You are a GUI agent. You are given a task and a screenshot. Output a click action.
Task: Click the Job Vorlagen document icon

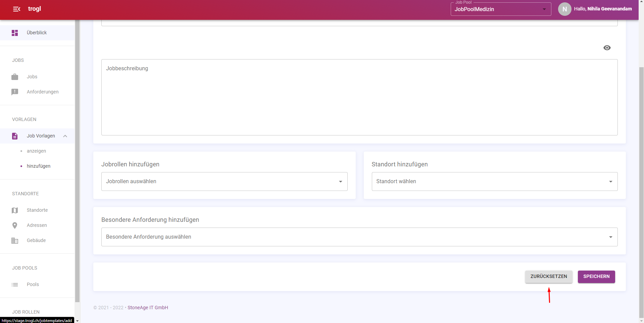click(x=15, y=136)
